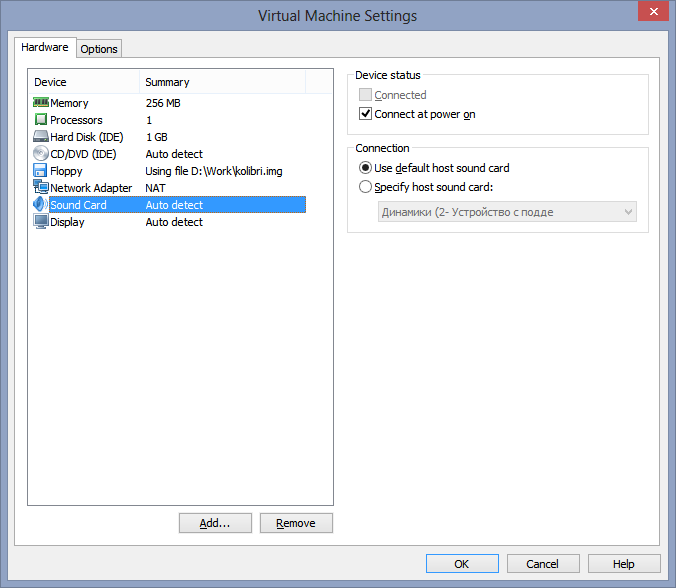Click the Cancel button

click(543, 564)
